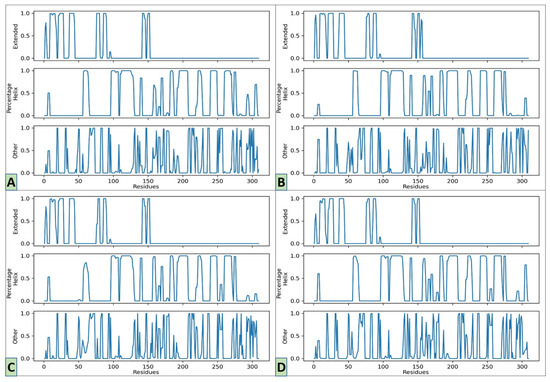
Task: Click the Residues axis label in panel B
Action: (416, 187)
